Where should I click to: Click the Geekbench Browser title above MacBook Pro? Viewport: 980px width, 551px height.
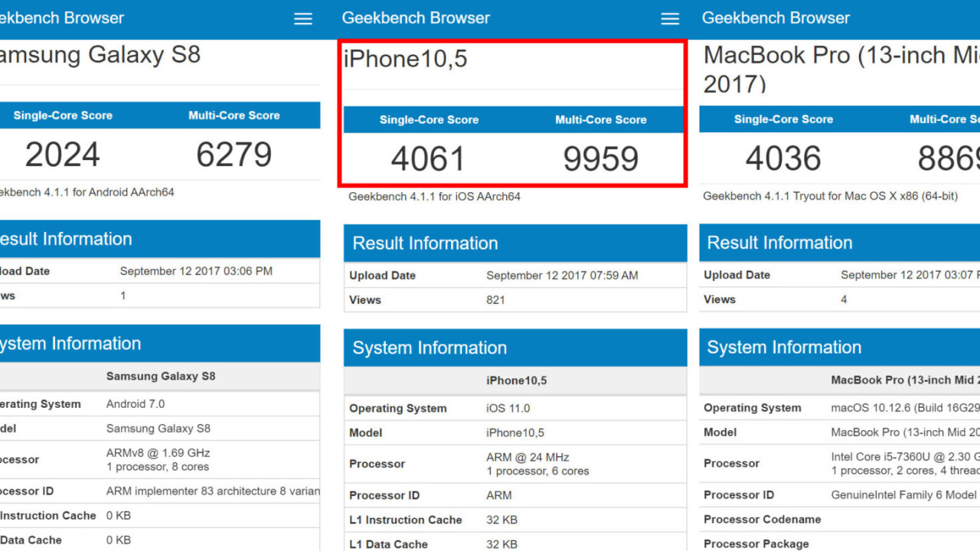776,18
